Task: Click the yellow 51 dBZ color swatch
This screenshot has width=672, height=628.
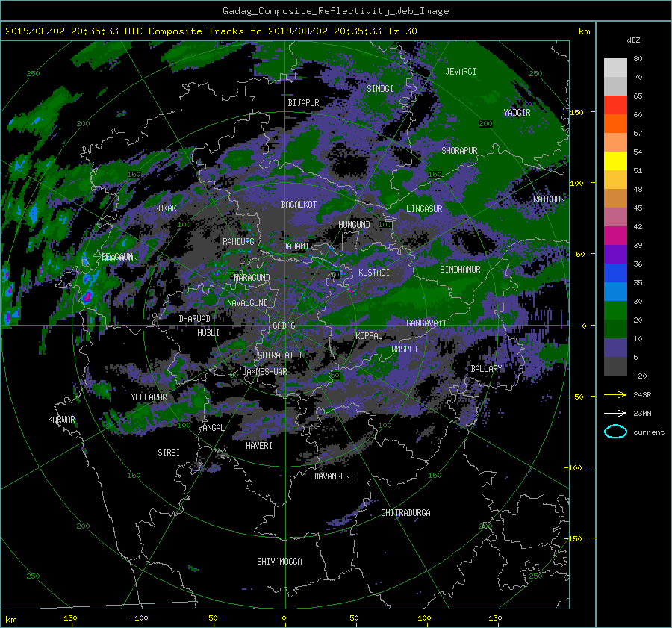Action: [x=615, y=161]
